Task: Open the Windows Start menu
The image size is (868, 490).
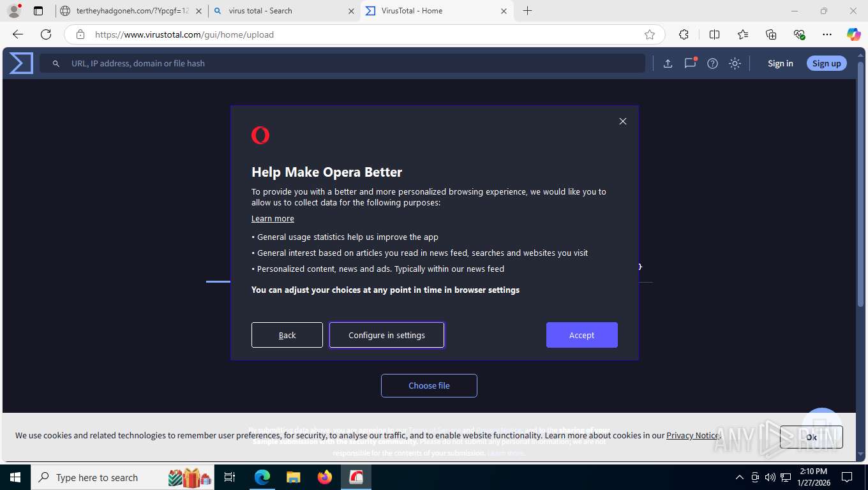Action: (15, 477)
